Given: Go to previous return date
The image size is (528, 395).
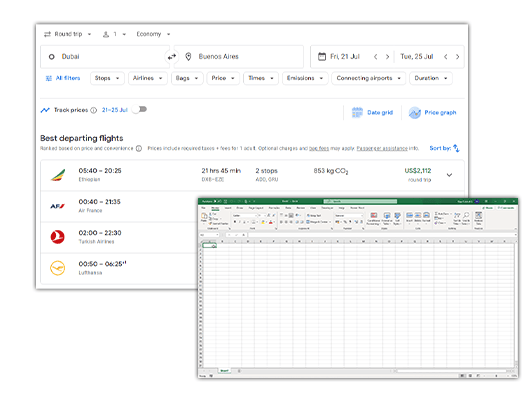Looking at the screenshot, I should (x=446, y=57).
